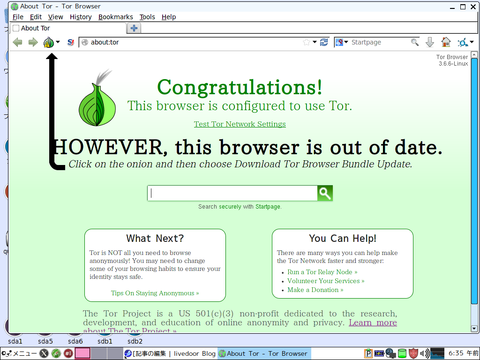
Task: Open the search engine selector dropdown
Action: [342, 42]
